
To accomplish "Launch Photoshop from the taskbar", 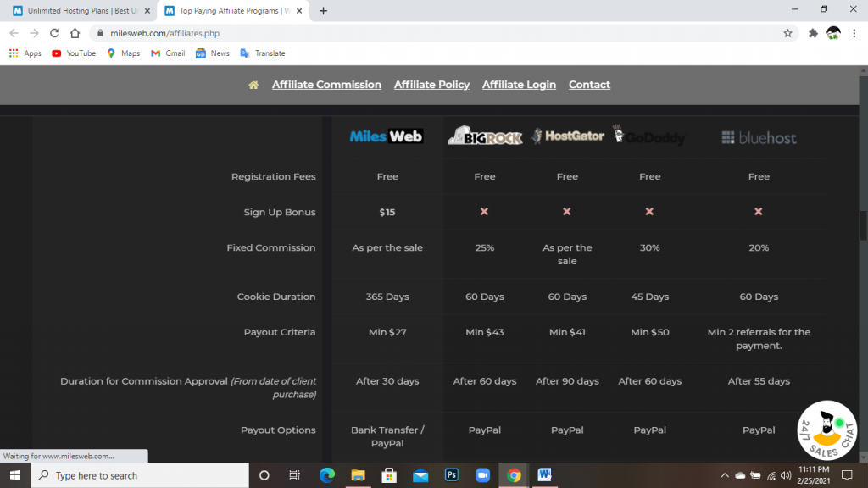I will click(x=451, y=475).
